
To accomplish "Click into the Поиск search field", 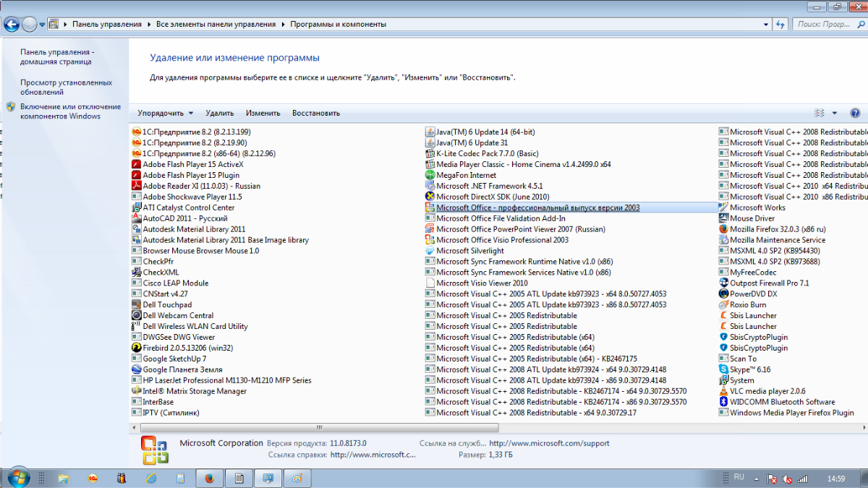I will 825,24.
